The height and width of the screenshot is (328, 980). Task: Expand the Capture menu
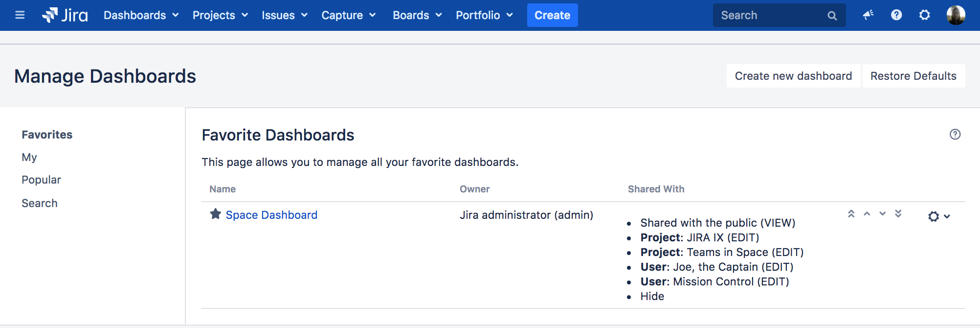[x=349, y=15]
